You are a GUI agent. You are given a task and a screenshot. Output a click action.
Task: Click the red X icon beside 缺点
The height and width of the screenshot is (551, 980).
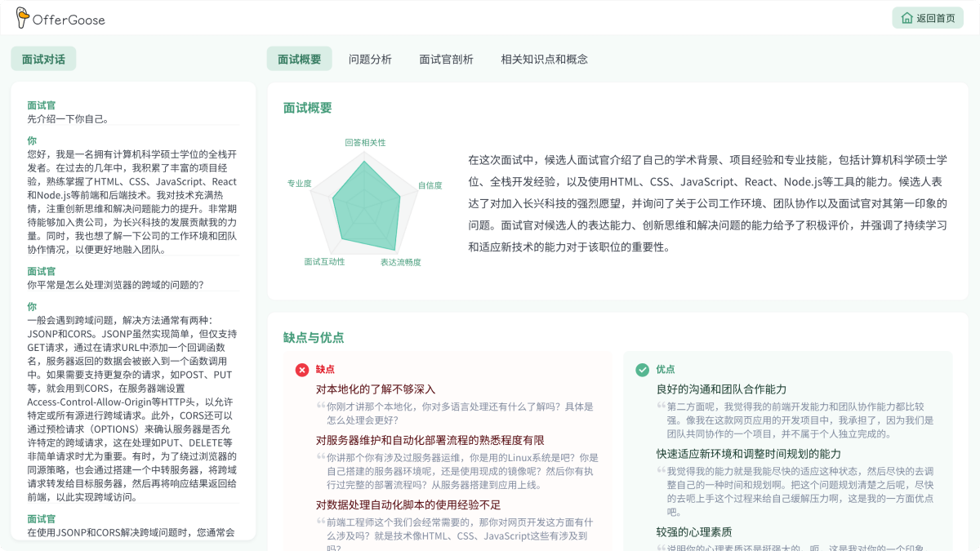(302, 370)
